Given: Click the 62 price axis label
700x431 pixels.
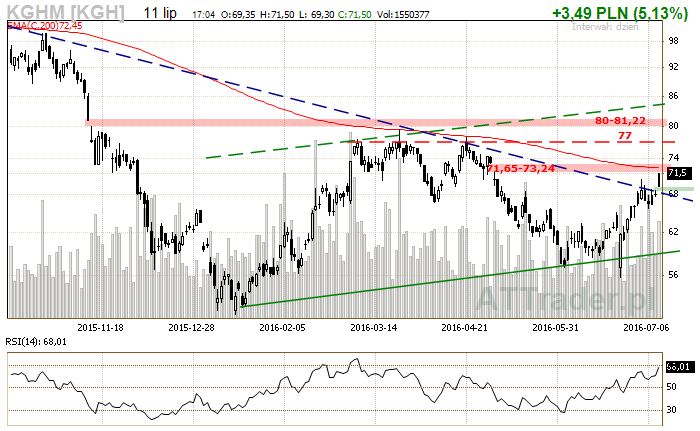Looking at the screenshot, I should point(673,232).
